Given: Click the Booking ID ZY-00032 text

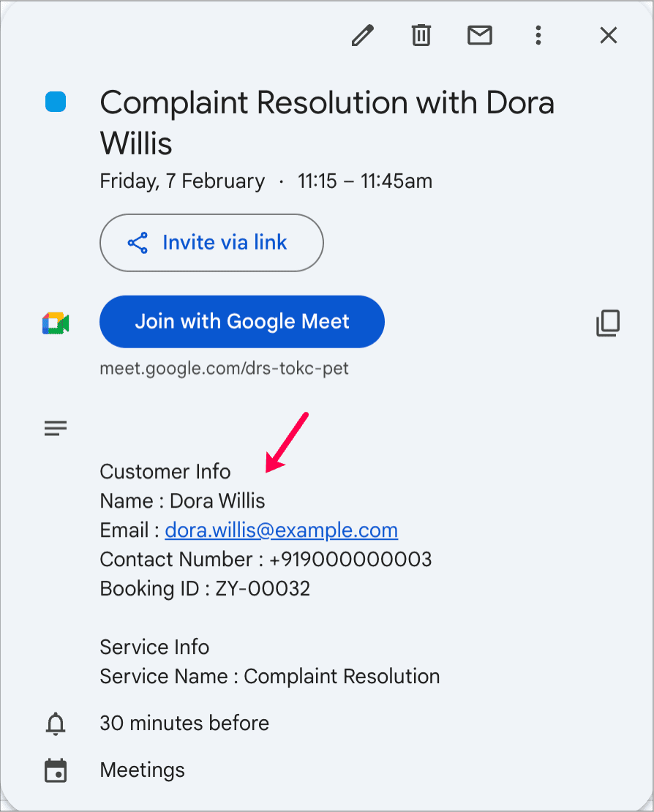Looking at the screenshot, I should coord(205,589).
